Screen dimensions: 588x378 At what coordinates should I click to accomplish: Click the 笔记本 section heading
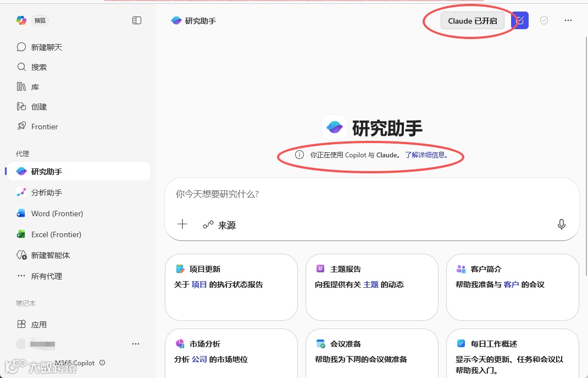(x=26, y=303)
